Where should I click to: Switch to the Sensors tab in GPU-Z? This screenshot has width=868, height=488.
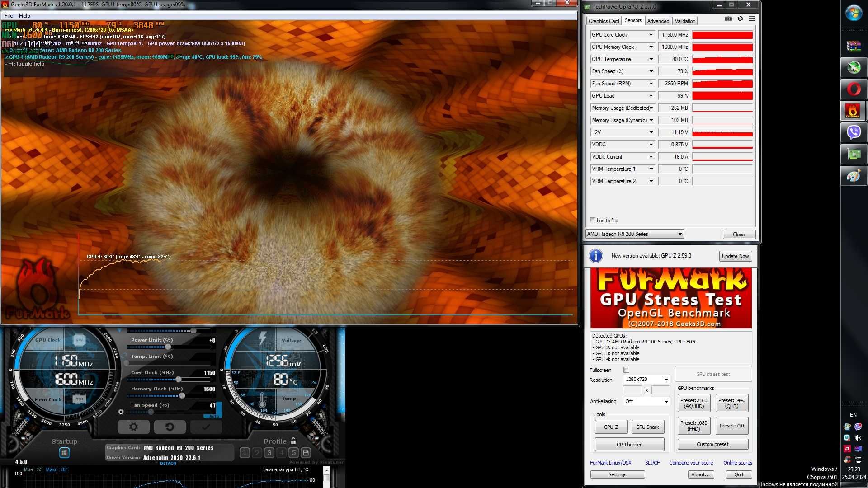tap(632, 21)
